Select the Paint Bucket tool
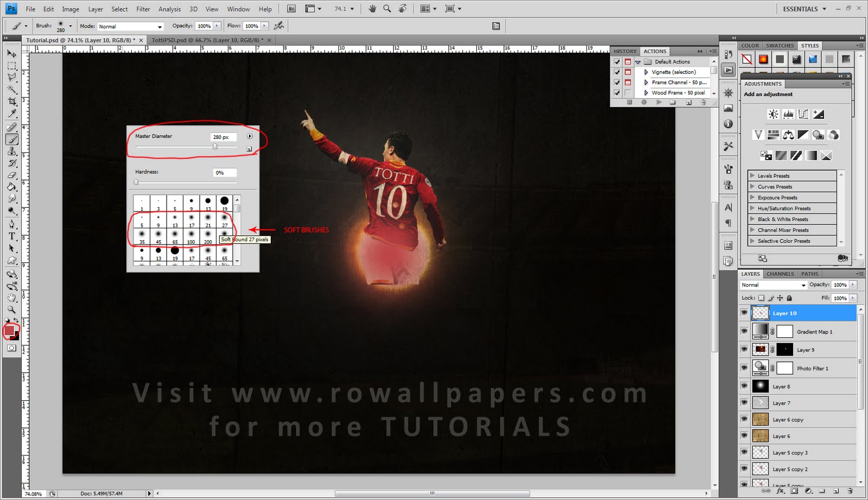Screen dimensions: 868x500 [x=11, y=187]
